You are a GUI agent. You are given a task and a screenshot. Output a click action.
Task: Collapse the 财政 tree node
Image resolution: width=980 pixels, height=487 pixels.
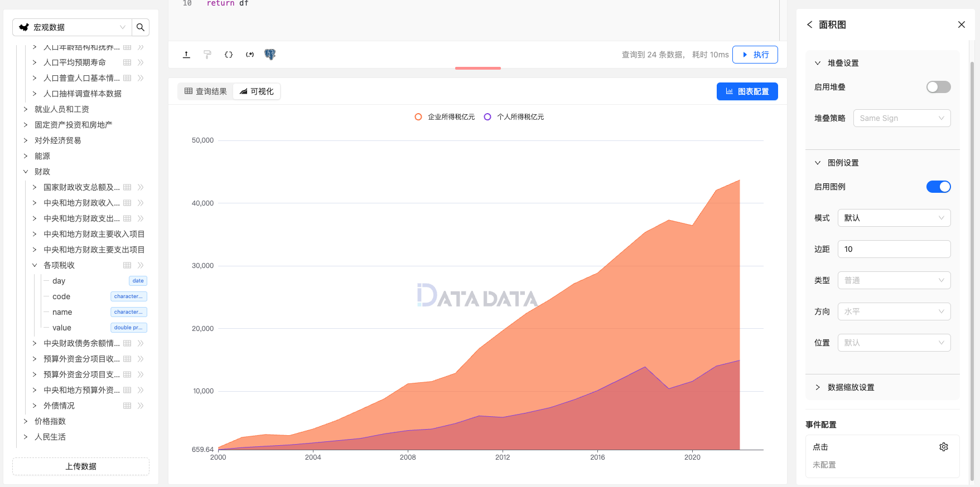26,172
